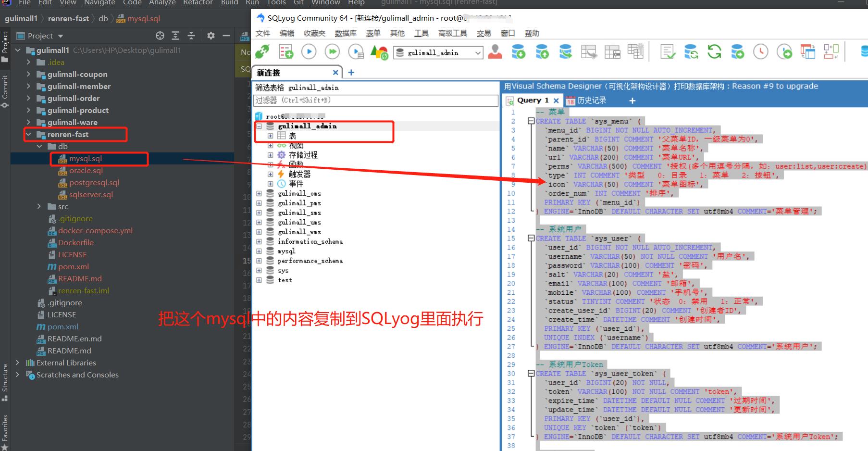Close the Query 1 tab
Screen dimensions: 868x451
[x=556, y=100]
